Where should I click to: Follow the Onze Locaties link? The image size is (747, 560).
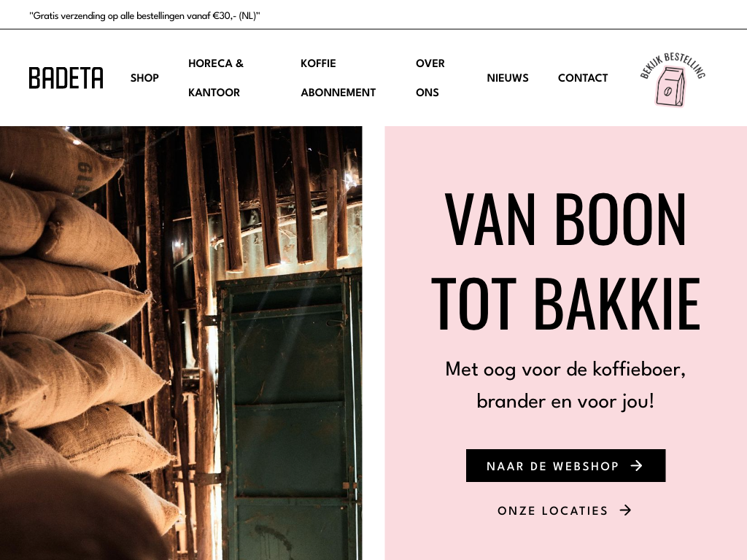565,510
